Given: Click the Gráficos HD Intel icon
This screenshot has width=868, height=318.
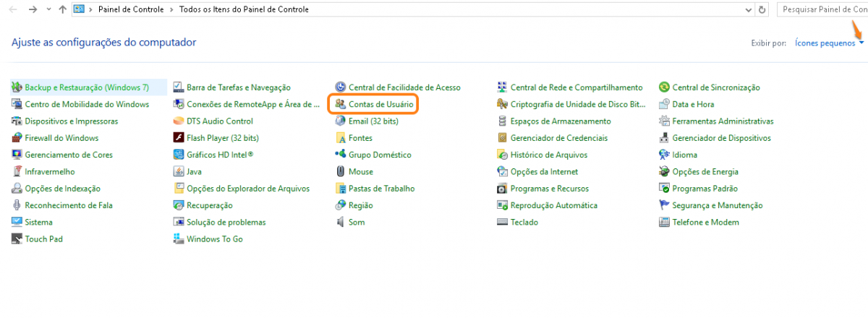Looking at the screenshot, I should [x=179, y=155].
